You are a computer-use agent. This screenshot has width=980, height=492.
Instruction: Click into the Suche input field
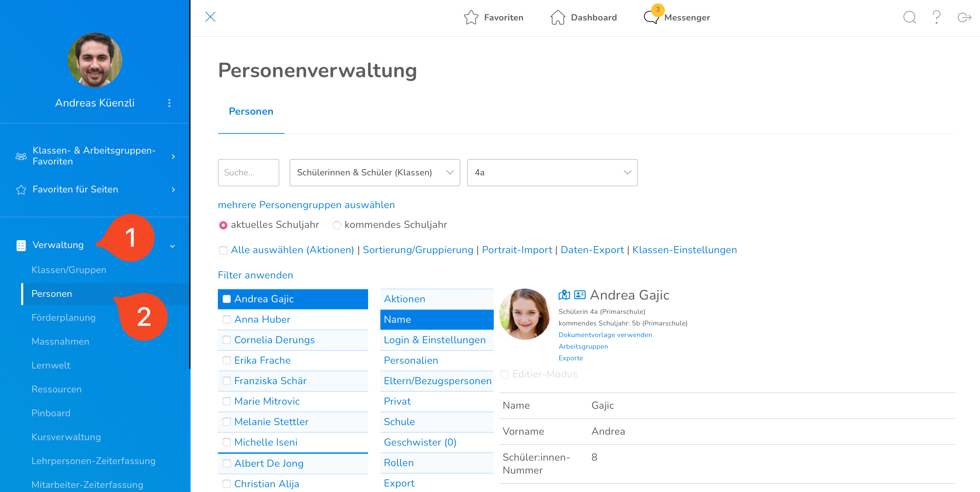[248, 173]
